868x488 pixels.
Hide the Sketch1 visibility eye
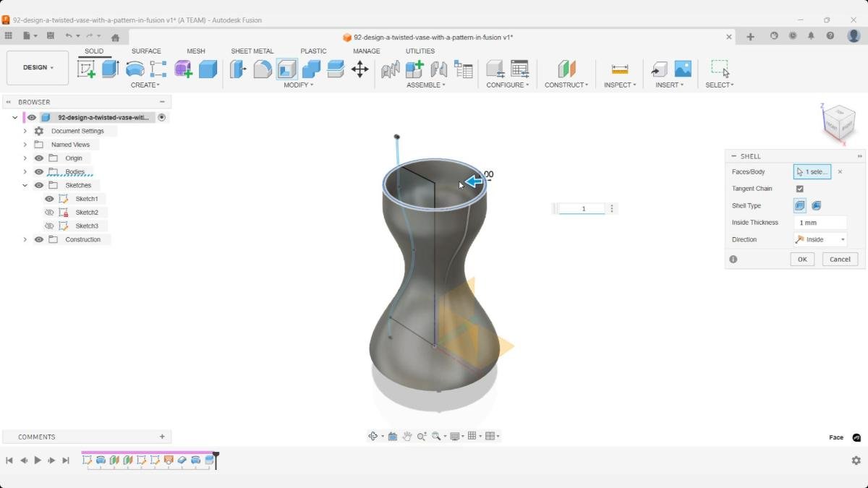pyautogui.click(x=48, y=198)
